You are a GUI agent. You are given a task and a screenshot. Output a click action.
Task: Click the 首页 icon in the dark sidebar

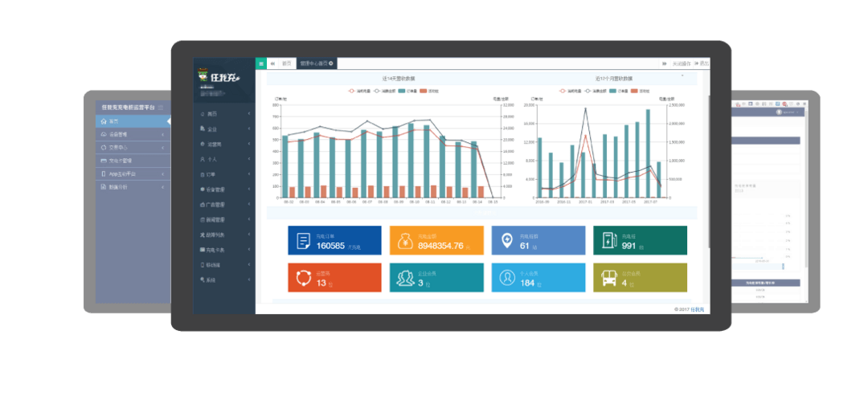pyautogui.click(x=202, y=114)
